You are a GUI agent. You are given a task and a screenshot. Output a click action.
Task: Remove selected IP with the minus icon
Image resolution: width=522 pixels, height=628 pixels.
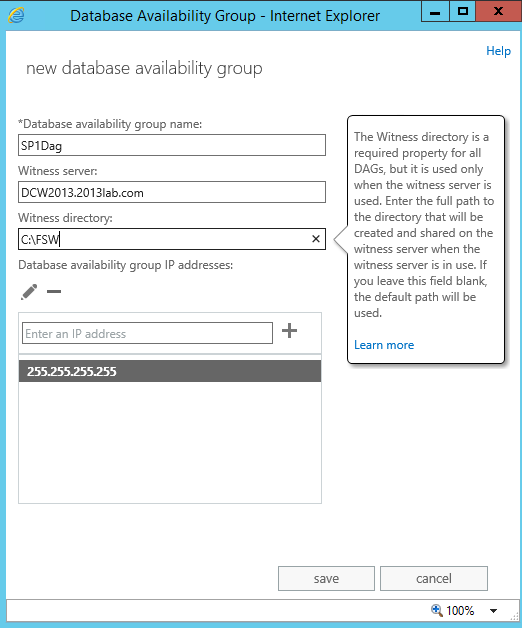click(x=54, y=292)
